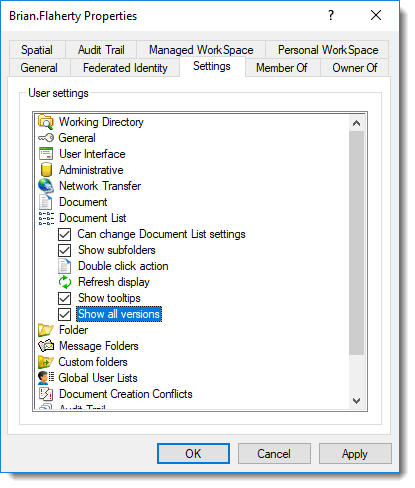Click the Global User Lists person icon
The image size is (415, 488).
coord(46,378)
